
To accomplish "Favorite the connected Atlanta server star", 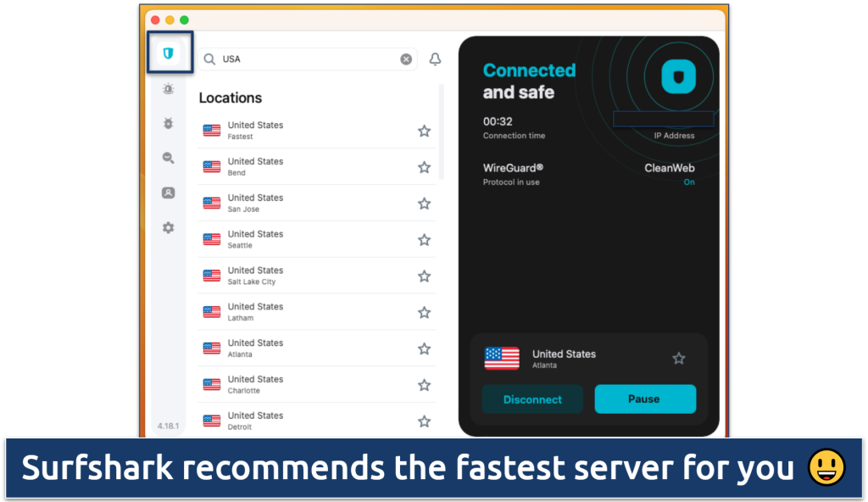I will coord(679,359).
